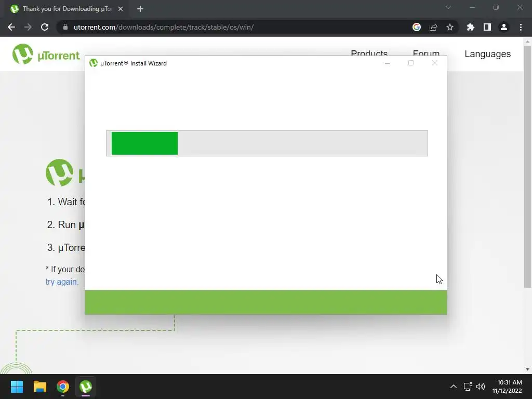Click the 'try again.' link
This screenshot has height=399, width=532.
(x=62, y=282)
